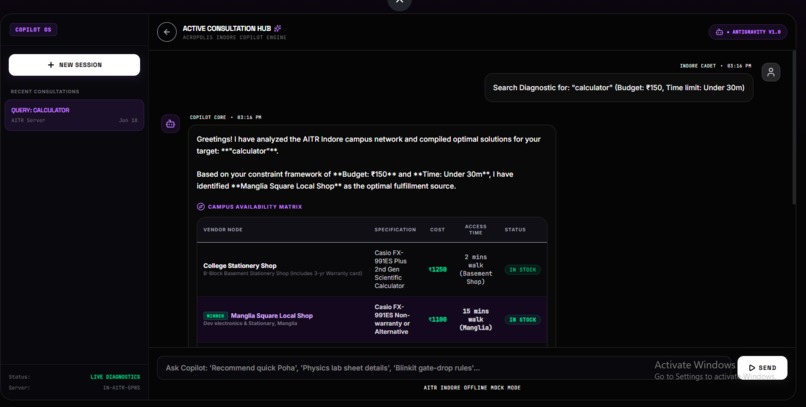Click the sparkle icon beside Active Consultation Hub

pyautogui.click(x=278, y=28)
